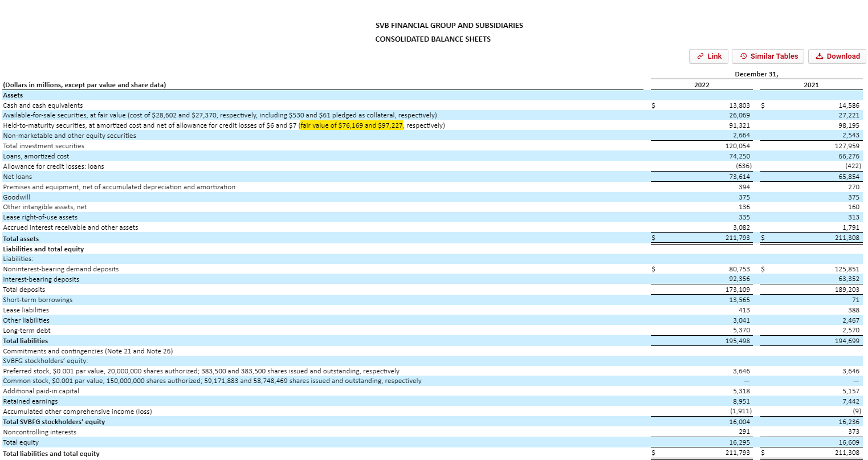
Task: Click 'Lease right-of-use assets' label
Action: [40, 217]
